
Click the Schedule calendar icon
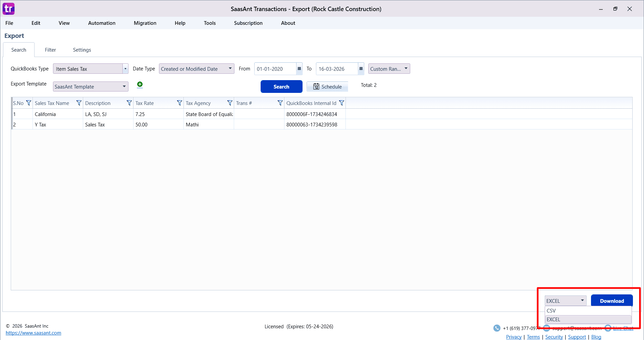[x=317, y=87]
